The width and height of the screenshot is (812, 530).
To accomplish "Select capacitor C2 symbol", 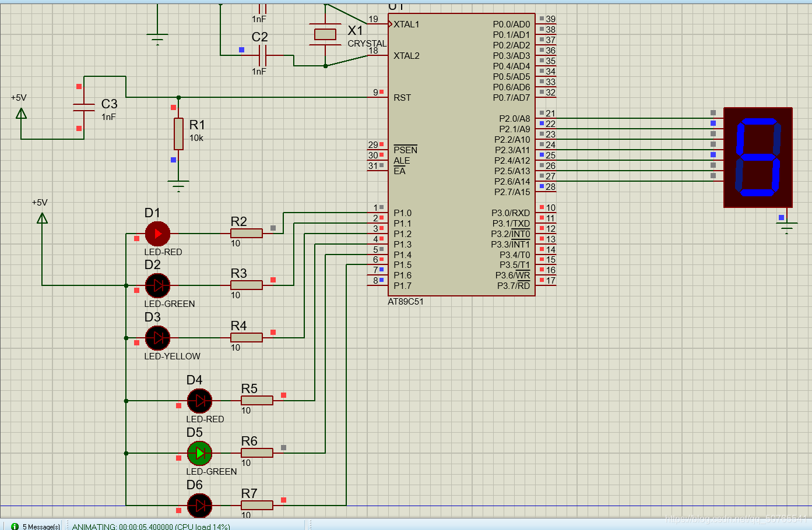I will coord(262,56).
